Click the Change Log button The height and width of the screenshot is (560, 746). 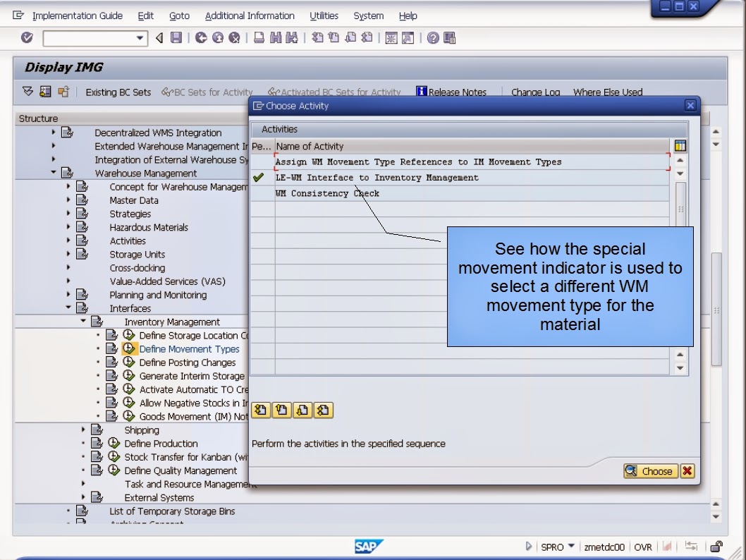(535, 92)
